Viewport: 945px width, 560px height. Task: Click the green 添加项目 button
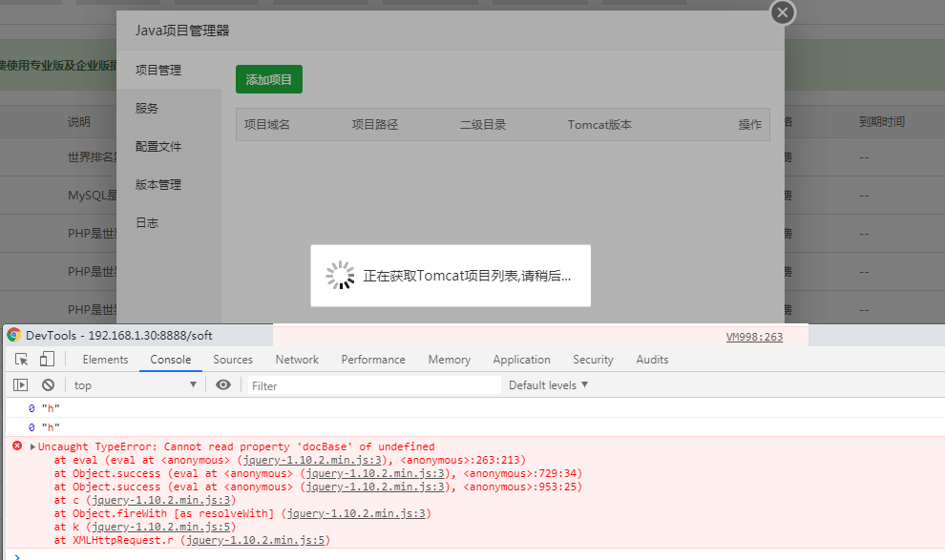pyautogui.click(x=269, y=79)
